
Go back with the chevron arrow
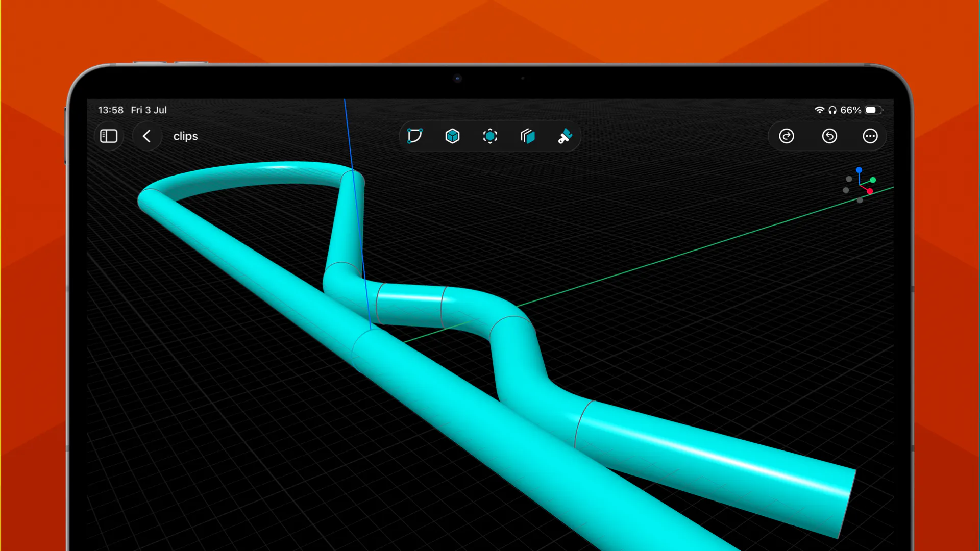pos(147,136)
